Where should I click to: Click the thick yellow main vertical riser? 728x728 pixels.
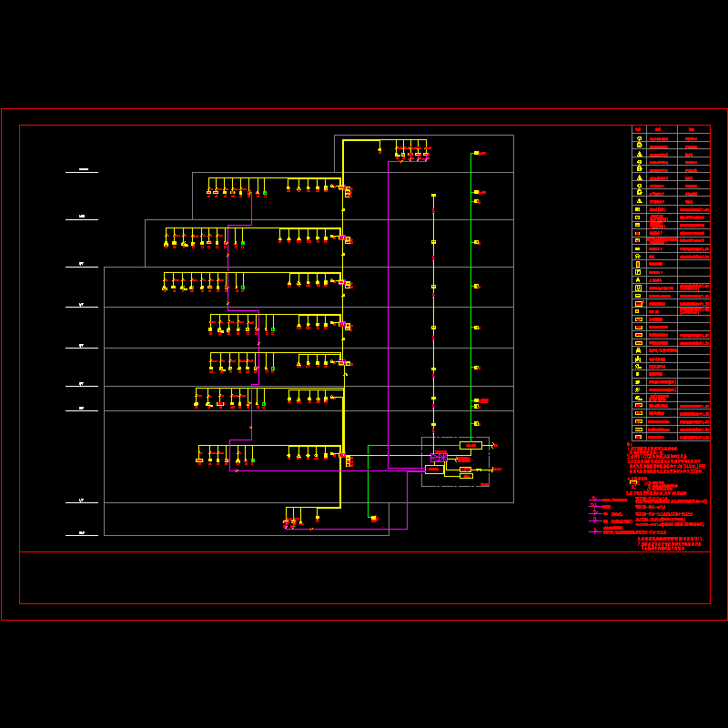(342, 318)
